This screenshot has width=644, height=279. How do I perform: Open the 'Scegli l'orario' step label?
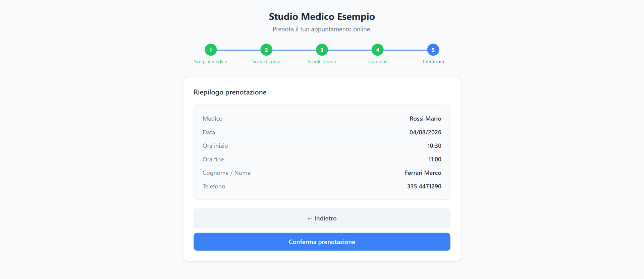(322, 62)
